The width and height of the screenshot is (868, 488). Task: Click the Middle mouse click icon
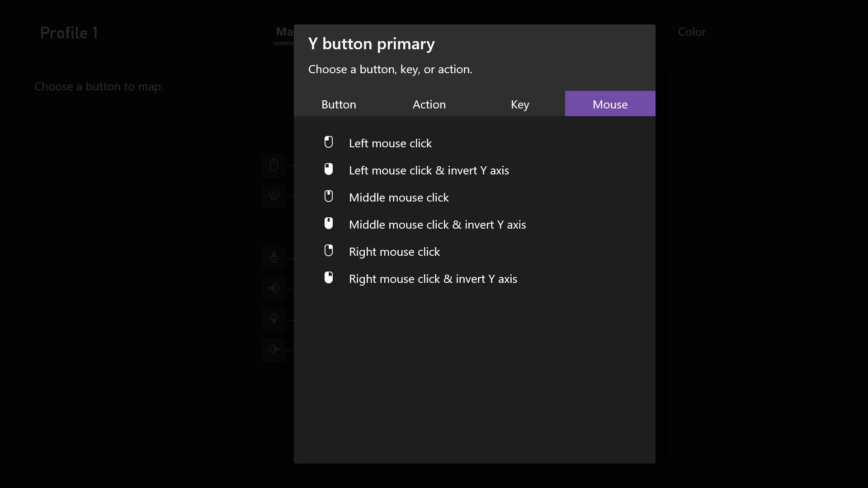[x=329, y=197]
